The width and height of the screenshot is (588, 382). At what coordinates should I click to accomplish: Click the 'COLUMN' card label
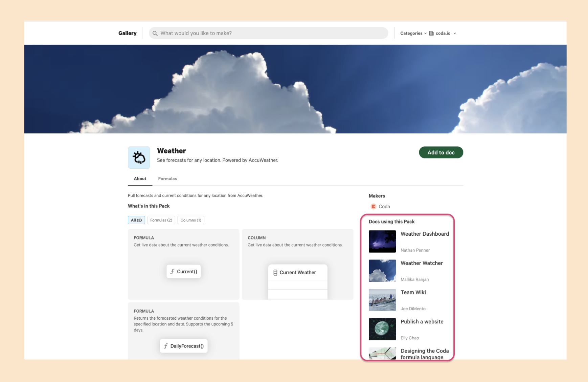point(256,238)
